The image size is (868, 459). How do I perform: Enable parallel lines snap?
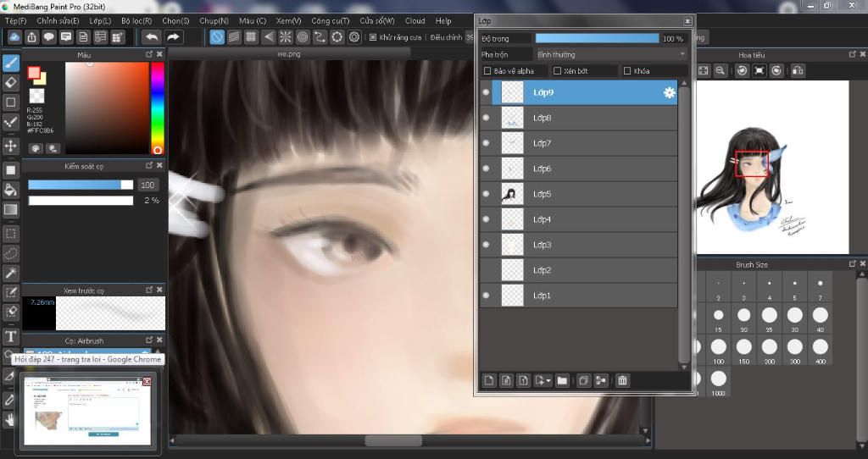[x=234, y=37]
